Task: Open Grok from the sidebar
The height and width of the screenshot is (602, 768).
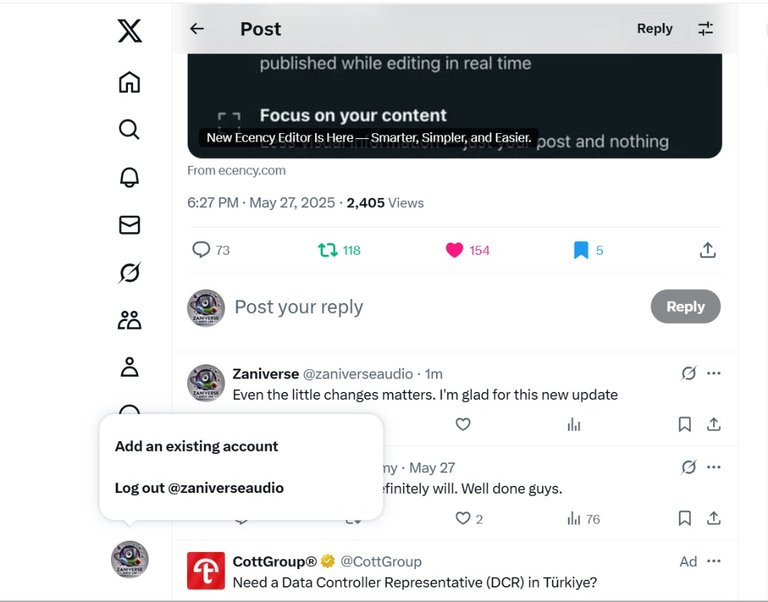Action: pos(129,272)
